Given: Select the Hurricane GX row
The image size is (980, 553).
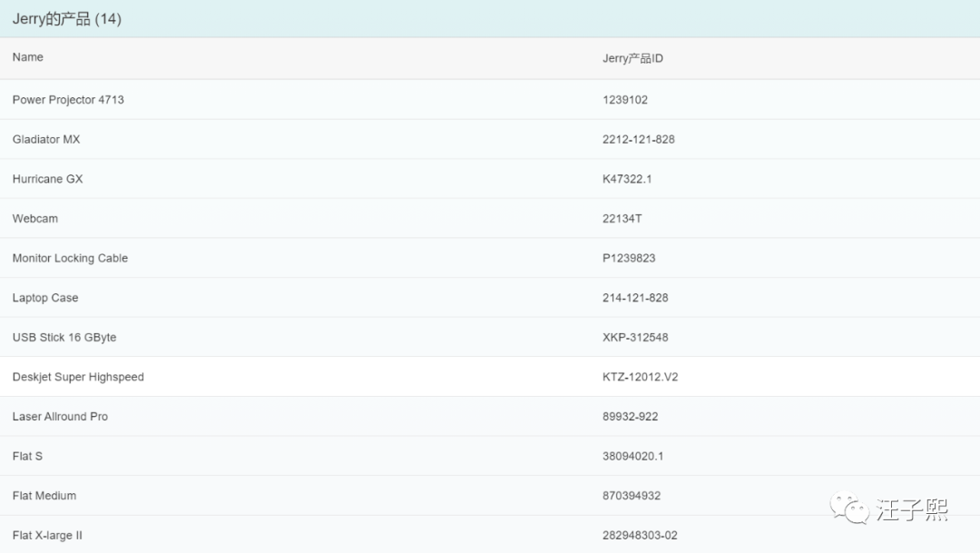Looking at the screenshot, I should coord(490,179).
